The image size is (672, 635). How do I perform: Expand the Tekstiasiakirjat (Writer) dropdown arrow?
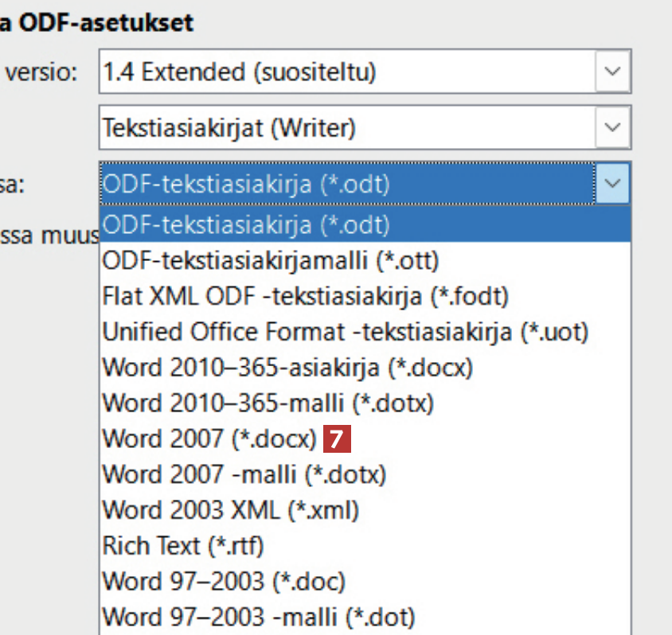(x=611, y=127)
